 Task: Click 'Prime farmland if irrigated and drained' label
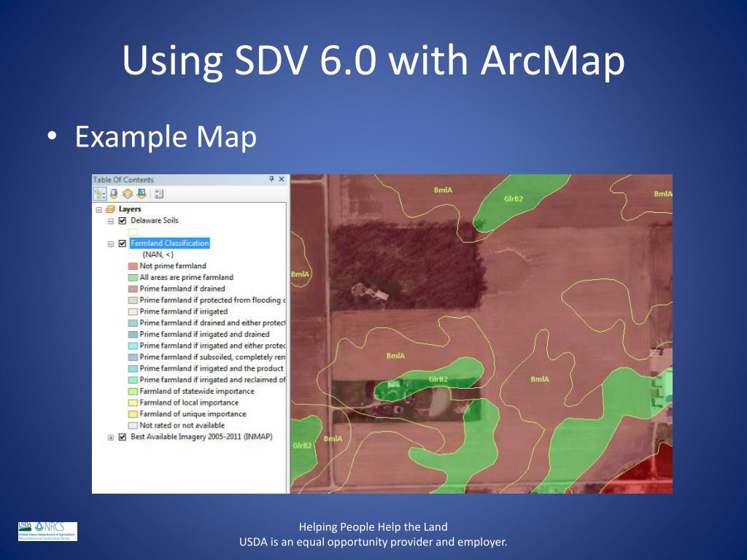tap(204, 334)
